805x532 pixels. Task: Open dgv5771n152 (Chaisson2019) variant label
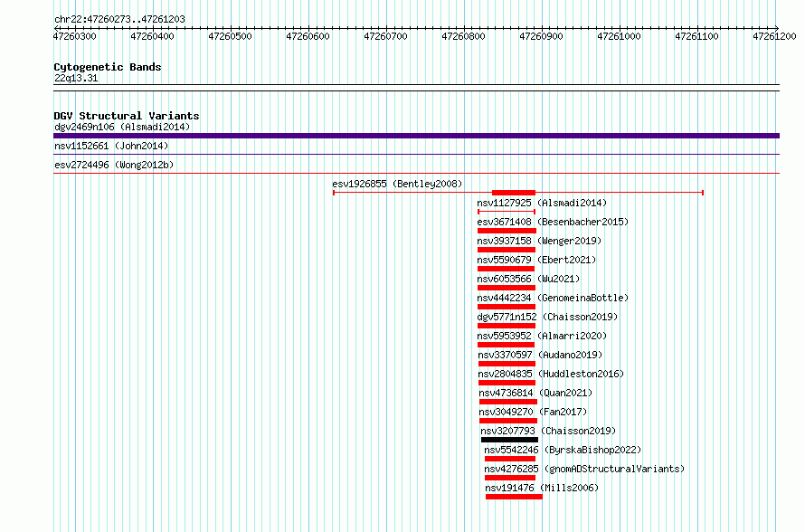click(547, 317)
